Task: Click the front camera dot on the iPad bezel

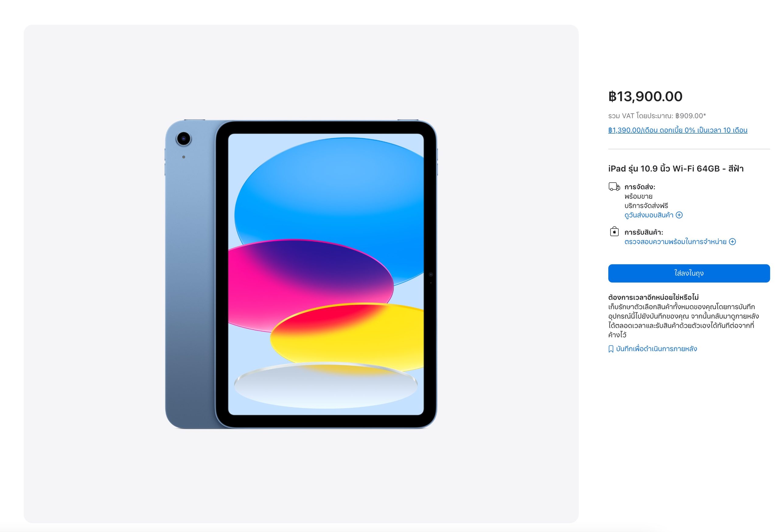Action: pos(431,275)
